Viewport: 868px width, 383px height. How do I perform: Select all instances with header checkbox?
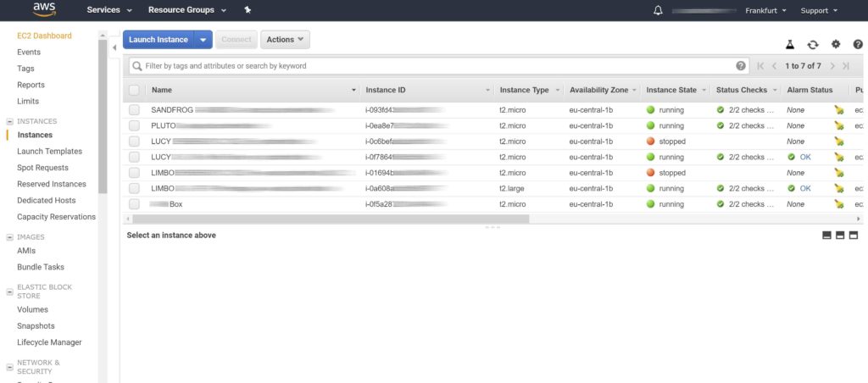[x=135, y=90]
